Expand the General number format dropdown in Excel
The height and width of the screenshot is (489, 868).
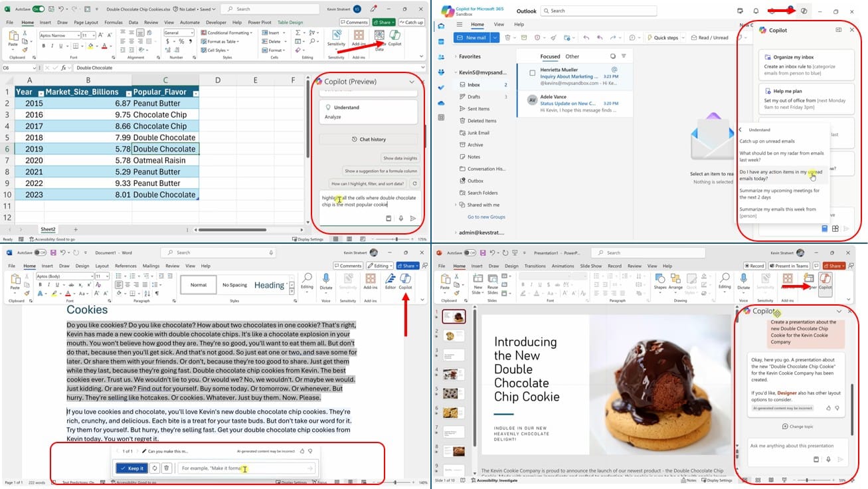click(193, 33)
